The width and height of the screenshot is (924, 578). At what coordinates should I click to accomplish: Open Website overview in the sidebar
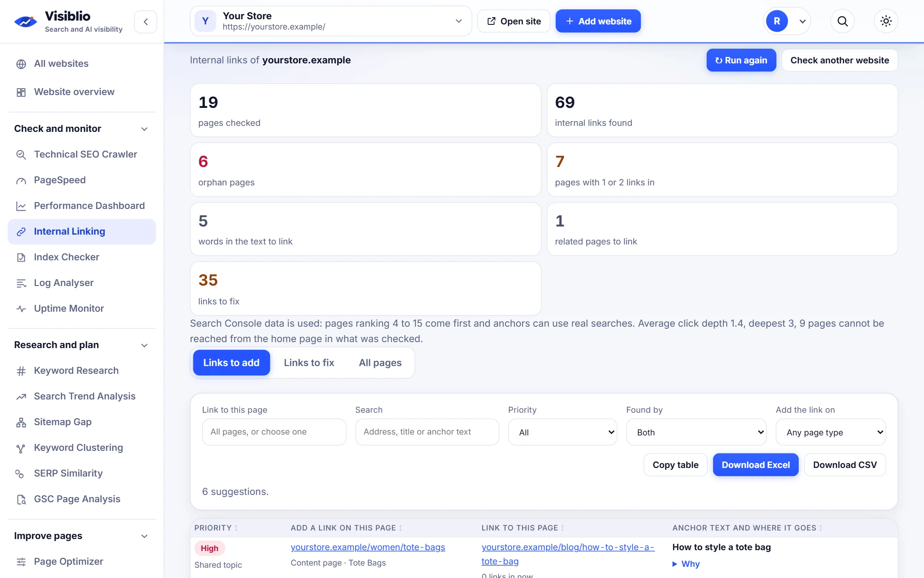point(82,92)
